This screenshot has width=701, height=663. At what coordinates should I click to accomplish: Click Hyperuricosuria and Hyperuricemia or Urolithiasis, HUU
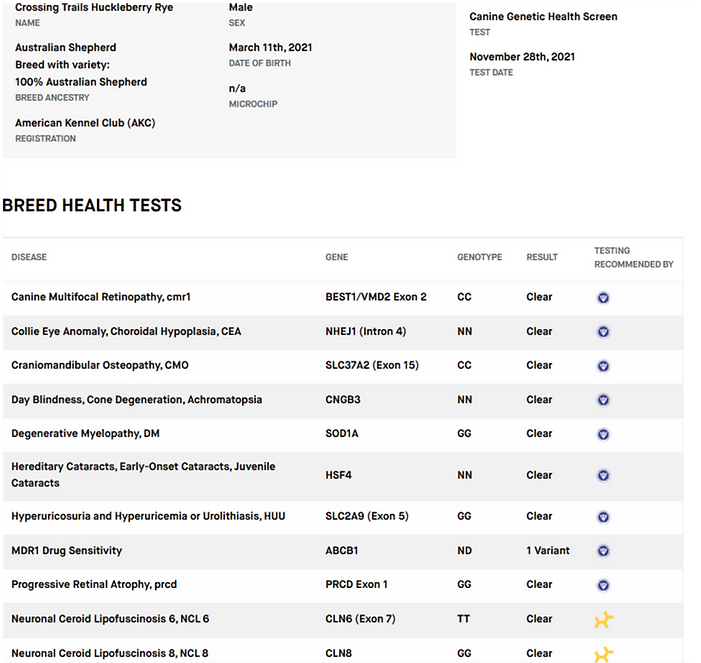(148, 516)
